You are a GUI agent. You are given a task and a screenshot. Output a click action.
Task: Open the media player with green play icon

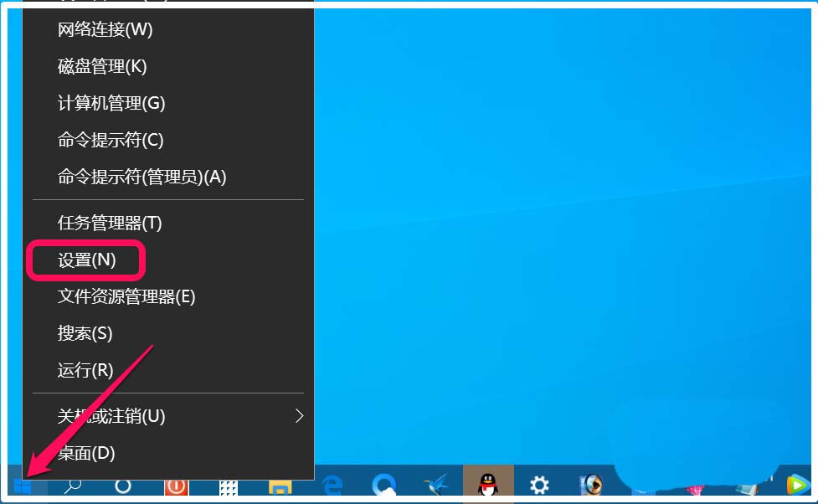[x=795, y=486]
